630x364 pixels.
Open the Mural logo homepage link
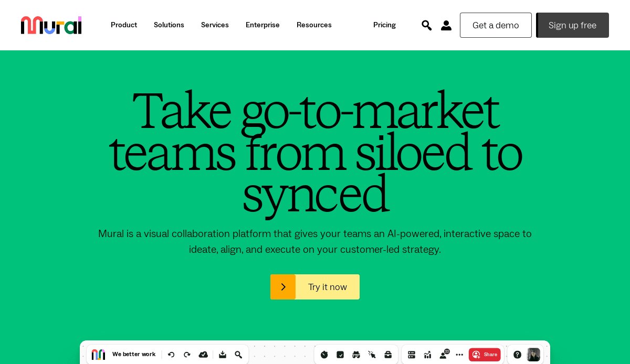point(51,25)
